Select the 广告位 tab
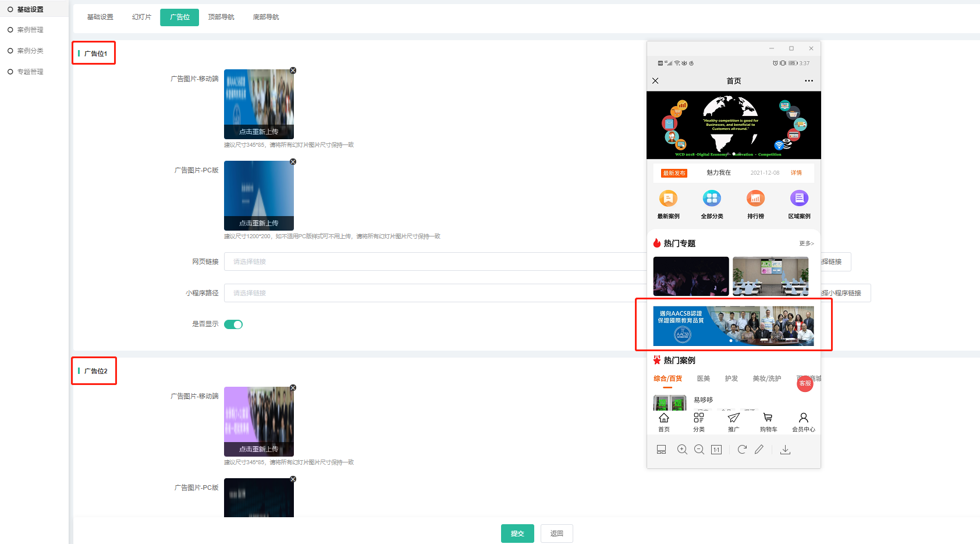Image resolution: width=980 pixels, height=544 pixels. click(x=180, y=17)
